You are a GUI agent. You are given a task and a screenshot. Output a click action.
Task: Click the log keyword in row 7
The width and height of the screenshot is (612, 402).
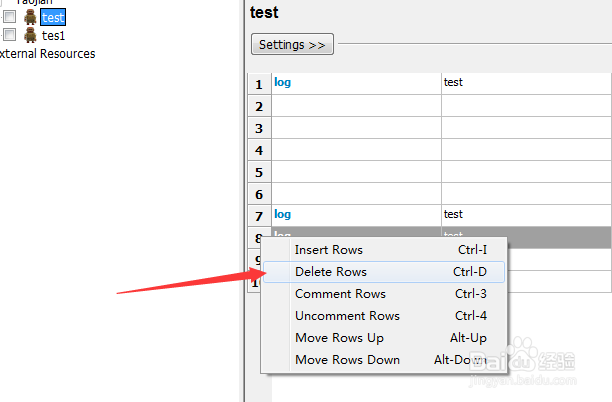coord(283,215)
